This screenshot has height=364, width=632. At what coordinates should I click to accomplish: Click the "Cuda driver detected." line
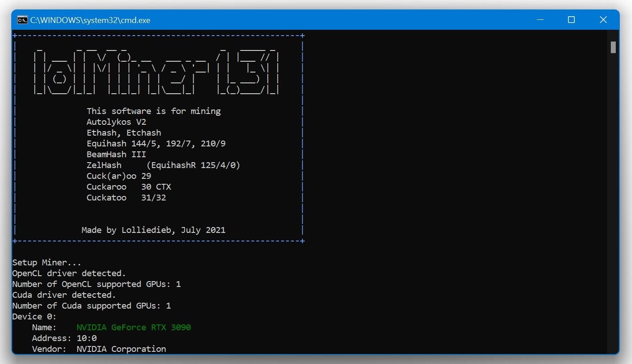point(64,295)
